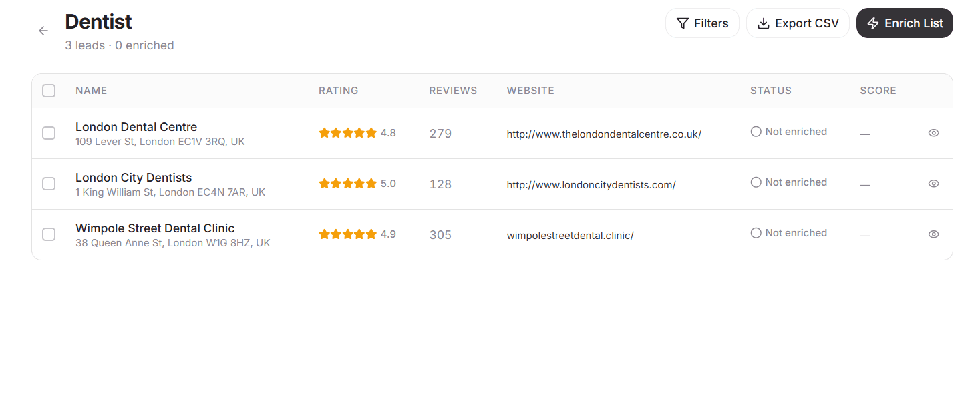
Task: Open thelondondentalcentre.co.uk website link
Action: click(604, 134)
